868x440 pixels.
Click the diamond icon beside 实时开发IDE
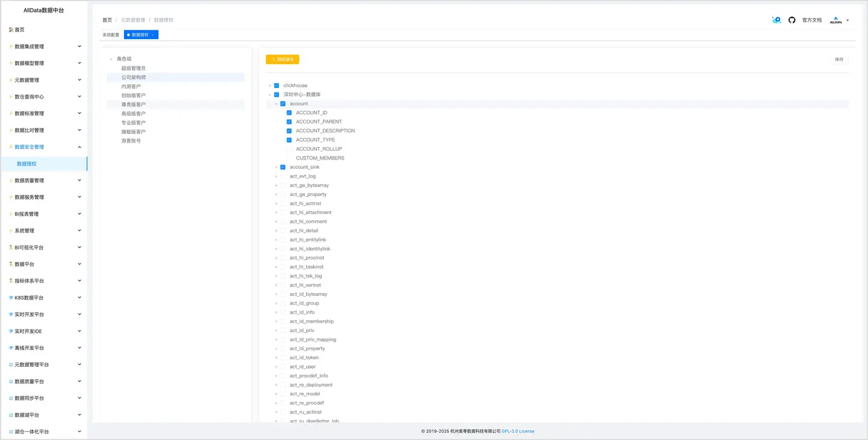coord(11,331)
